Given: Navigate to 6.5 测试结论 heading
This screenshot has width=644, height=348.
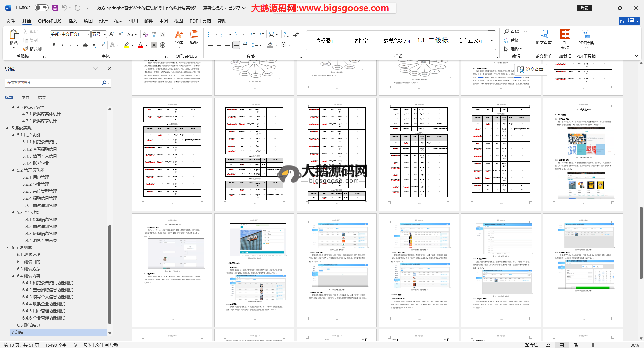Looking at the screenshot, I should point(29,325).
